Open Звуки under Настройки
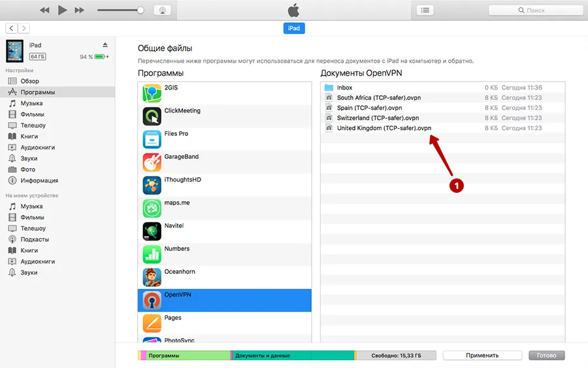This screenshot has height=368, width=588. click(x=29, y=158)
